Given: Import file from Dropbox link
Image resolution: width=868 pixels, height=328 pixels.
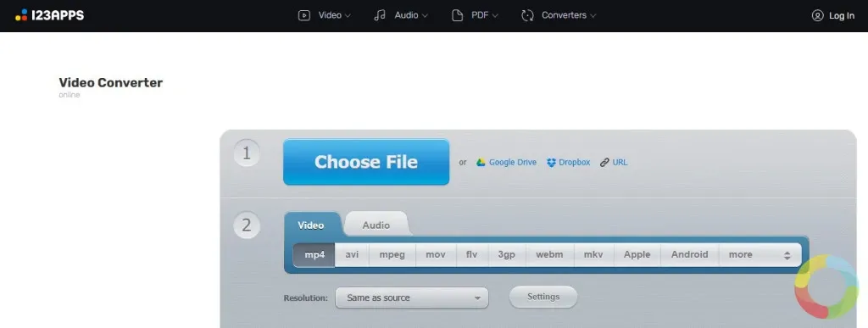Looking at the screenshot, I should pyautogui.click(x=574, y=162).
